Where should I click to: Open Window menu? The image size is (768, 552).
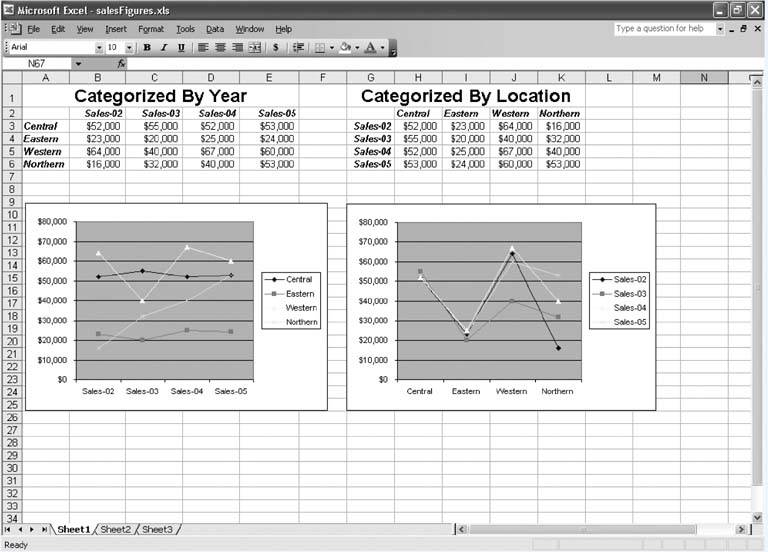click(250, 29)
